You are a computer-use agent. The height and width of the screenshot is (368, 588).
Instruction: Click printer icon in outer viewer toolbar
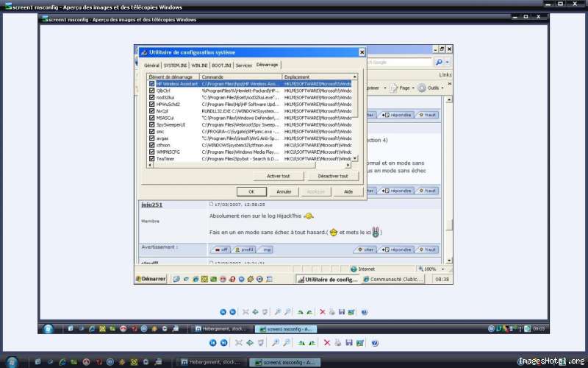tap(338, 343)
